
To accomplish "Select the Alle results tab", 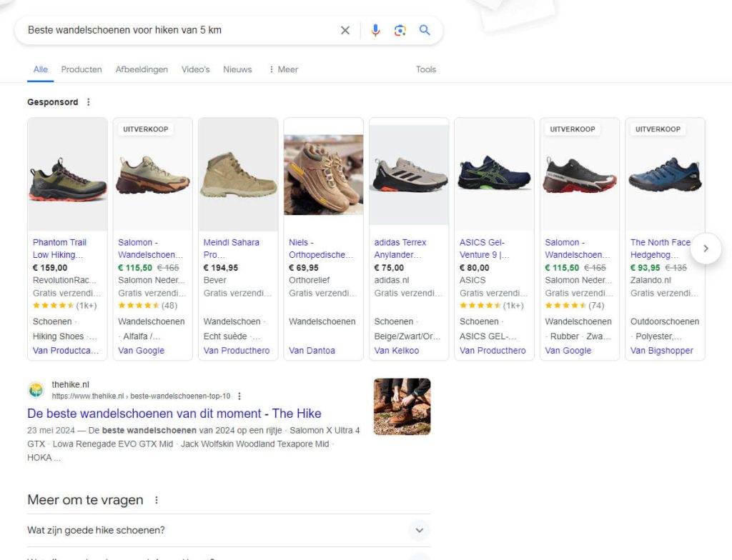I will click(41, 69).
